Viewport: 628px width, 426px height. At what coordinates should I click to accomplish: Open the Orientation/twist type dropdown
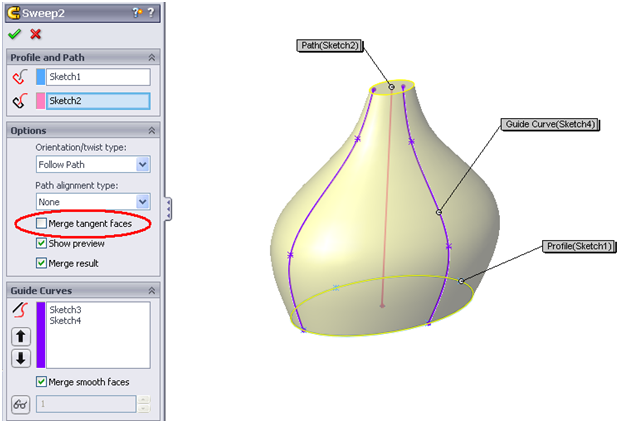[x=143, y=165]
